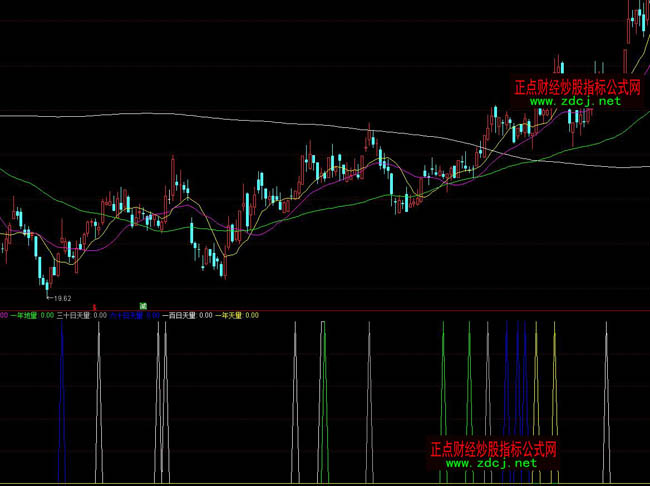Image resolution: width=650 pixels, height=486 pixels.
Task: Click upper red 正点财经炒股指标公式网 title
Action: [577, 87]
